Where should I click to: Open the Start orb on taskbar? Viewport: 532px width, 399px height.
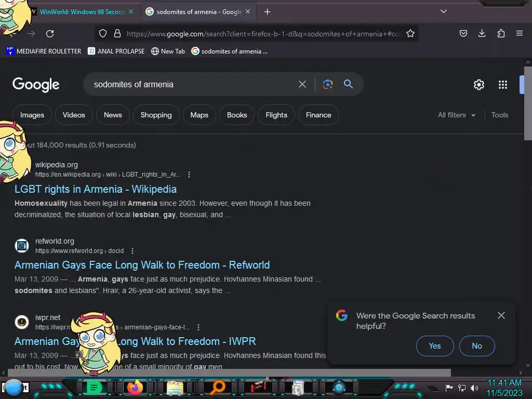pos(14,388)
